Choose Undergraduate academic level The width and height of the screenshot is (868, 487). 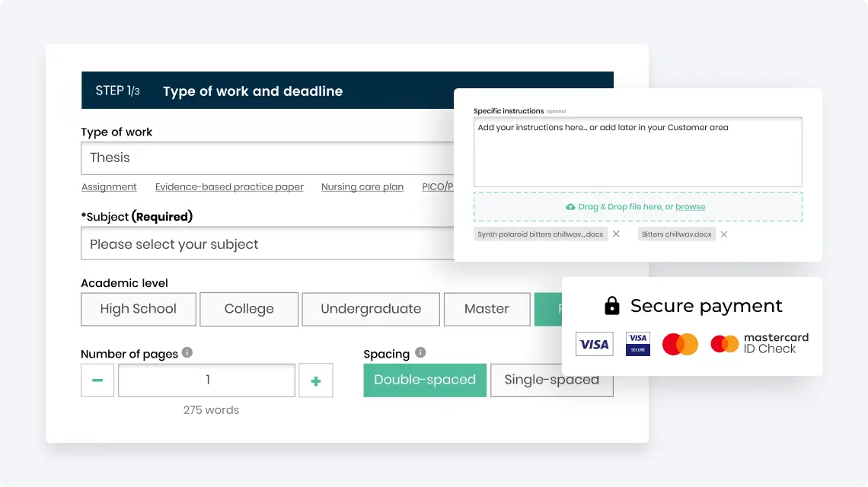coord(371,310)
